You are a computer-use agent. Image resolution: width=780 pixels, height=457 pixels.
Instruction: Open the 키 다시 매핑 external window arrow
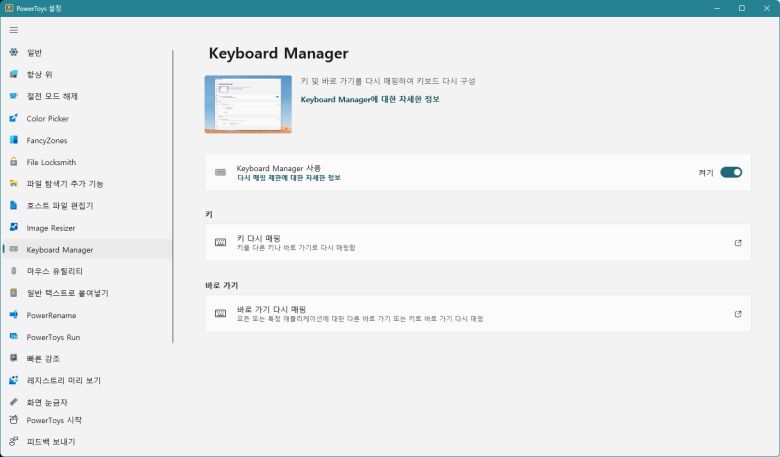(738, 243)
